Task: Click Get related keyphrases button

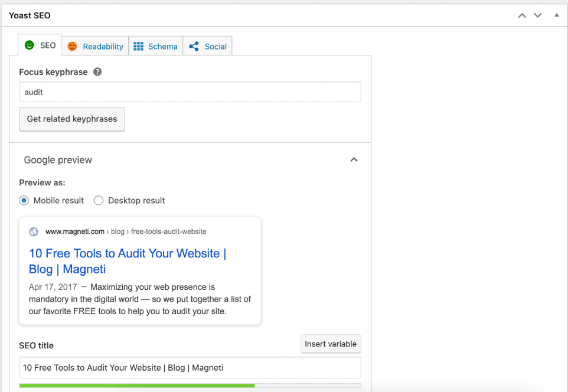Action: pos(72,119)
